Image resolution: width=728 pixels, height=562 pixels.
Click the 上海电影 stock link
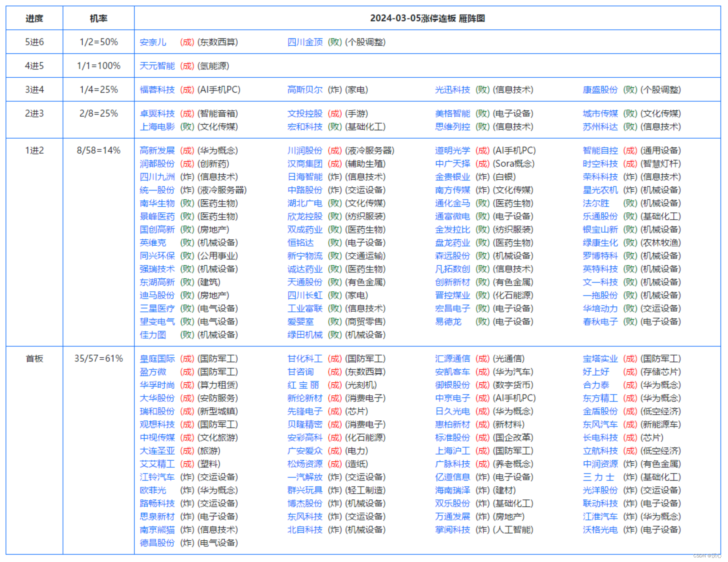pyautogui.click(x=157, y=127)
